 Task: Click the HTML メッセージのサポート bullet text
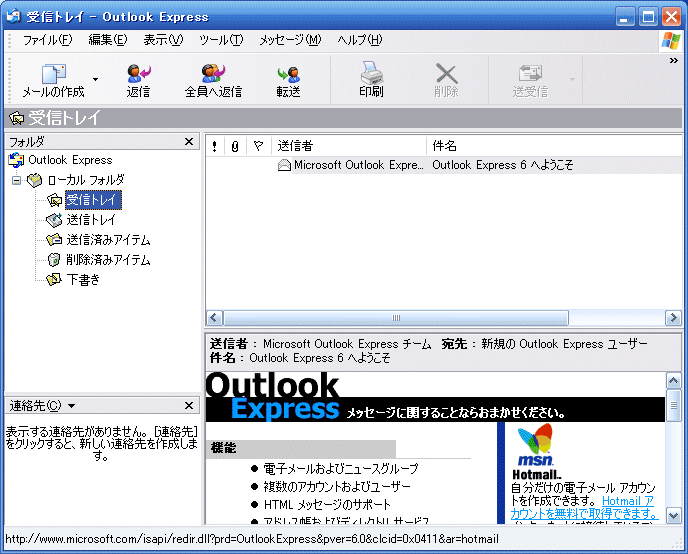[327, 505]
